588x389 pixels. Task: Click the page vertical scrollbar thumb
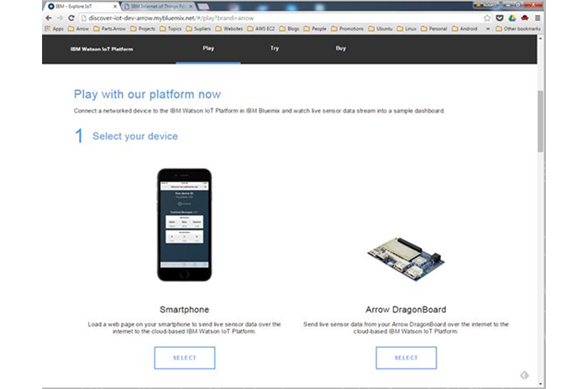coord(540,121)
